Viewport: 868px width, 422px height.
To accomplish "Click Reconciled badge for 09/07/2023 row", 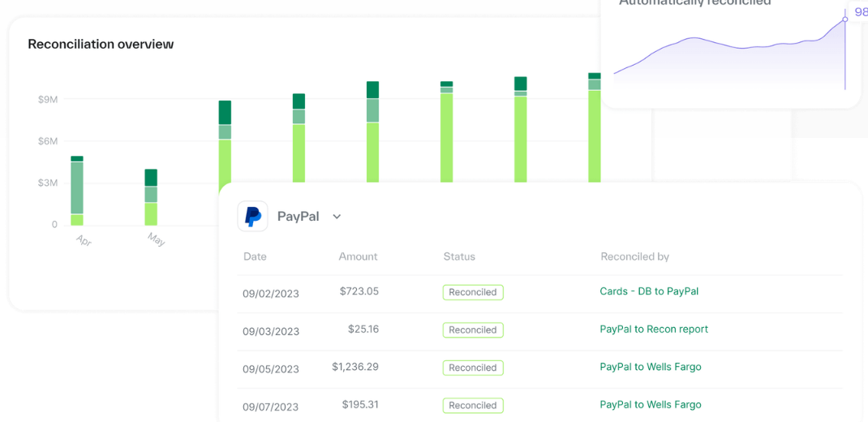I will (473, 406).
